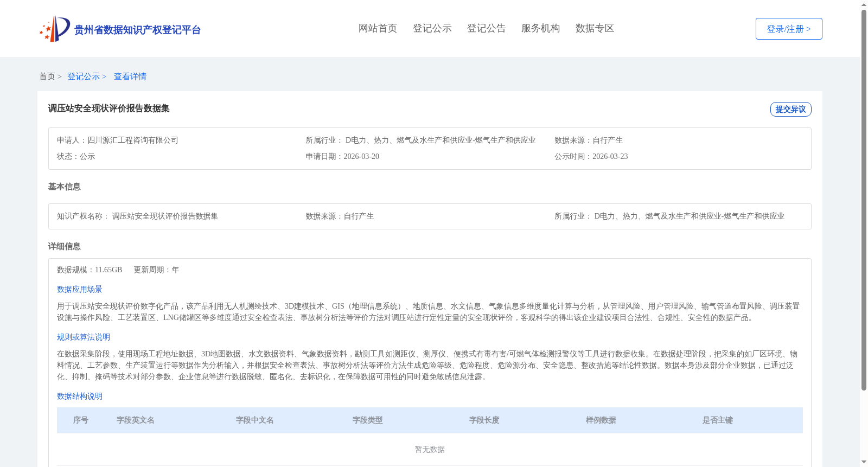Screen dimensions: 868x467
Task: Click the 字段英文名 column header
Action: point(136,420)
